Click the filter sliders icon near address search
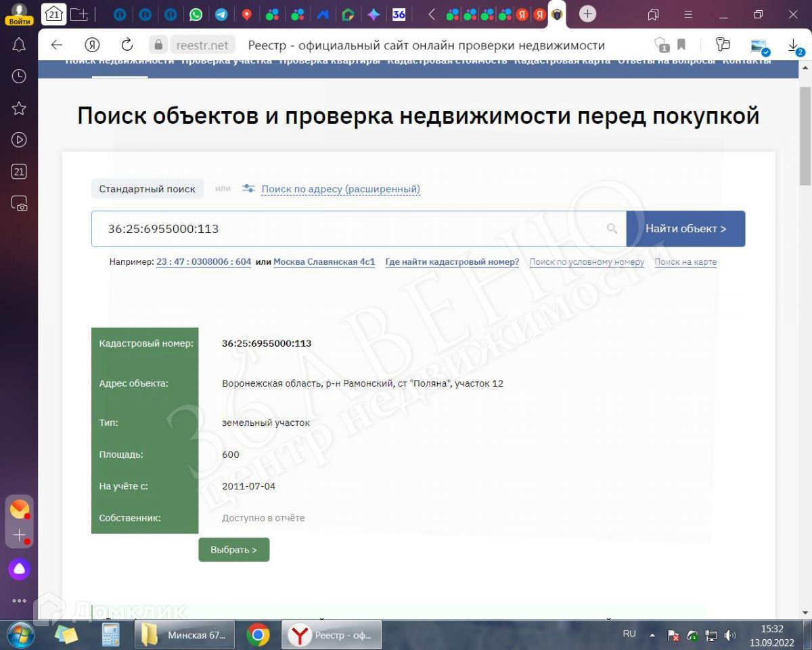The width and height of the screenshot is (812, 650). [248, 189]
